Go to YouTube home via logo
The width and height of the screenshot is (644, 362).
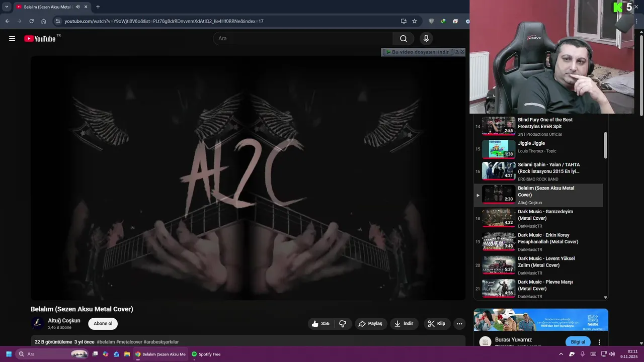(x=40, y=39)
